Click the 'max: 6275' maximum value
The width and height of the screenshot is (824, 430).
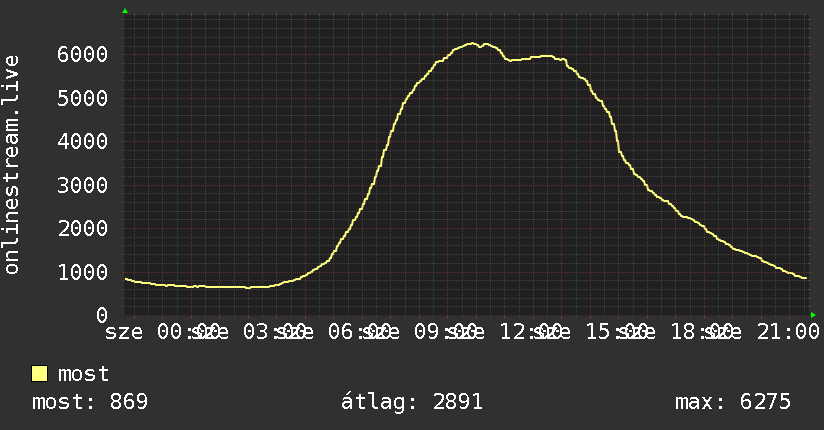(x=733, y=402)
